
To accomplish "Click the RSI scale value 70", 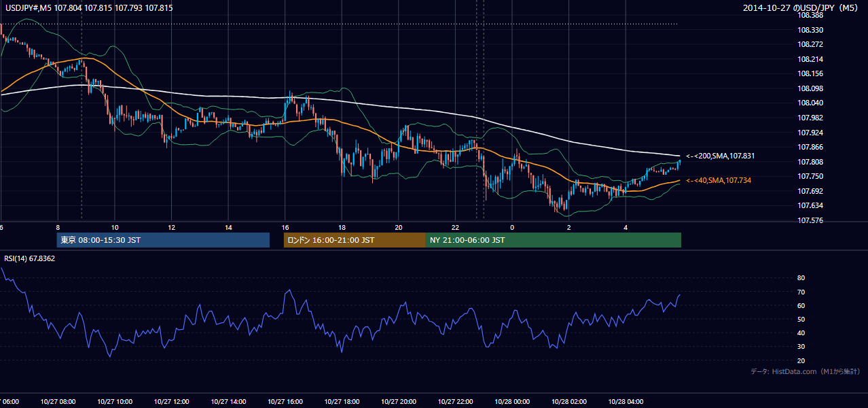I will (x=801, y=292).
